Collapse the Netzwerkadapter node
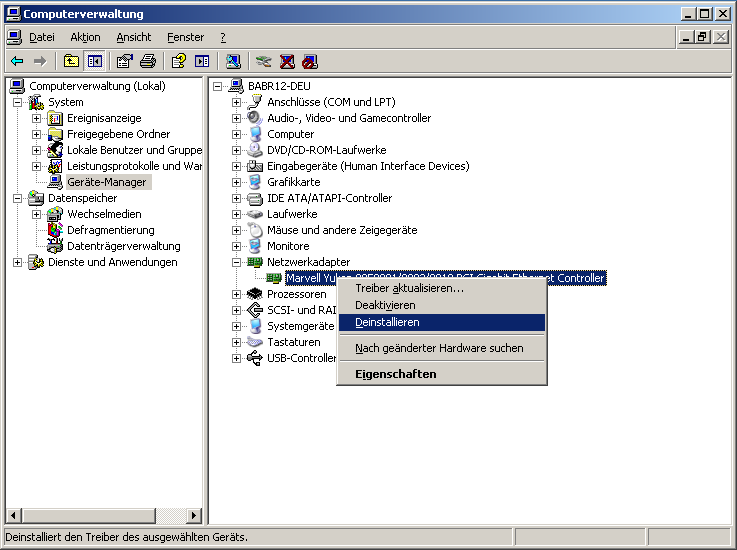 (x=237, y=262)
